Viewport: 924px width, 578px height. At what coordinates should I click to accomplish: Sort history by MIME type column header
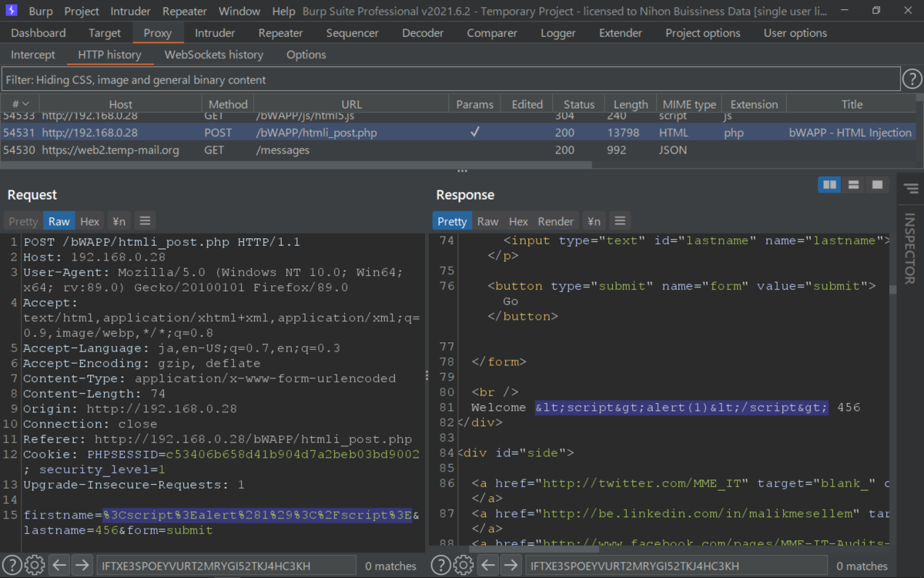point(689,104)
